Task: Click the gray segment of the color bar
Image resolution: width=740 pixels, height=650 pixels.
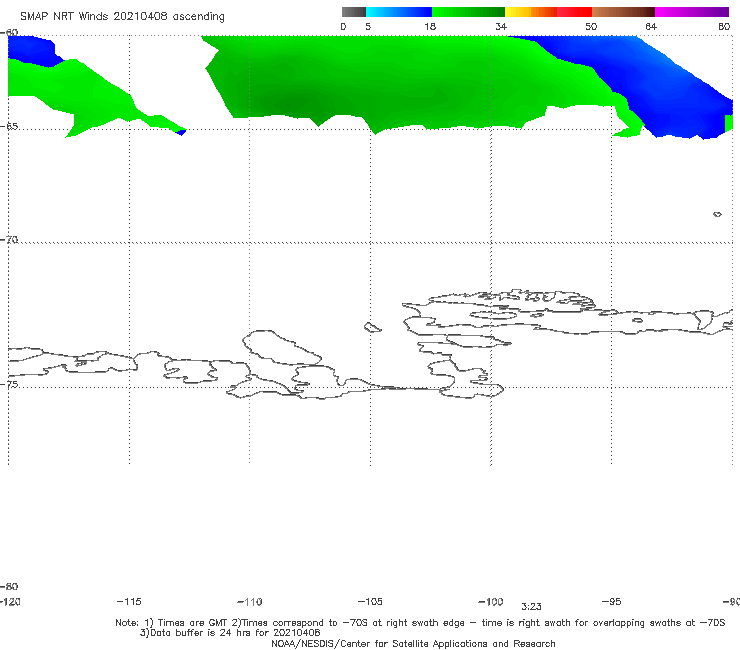Action: [x=354, y=12]
